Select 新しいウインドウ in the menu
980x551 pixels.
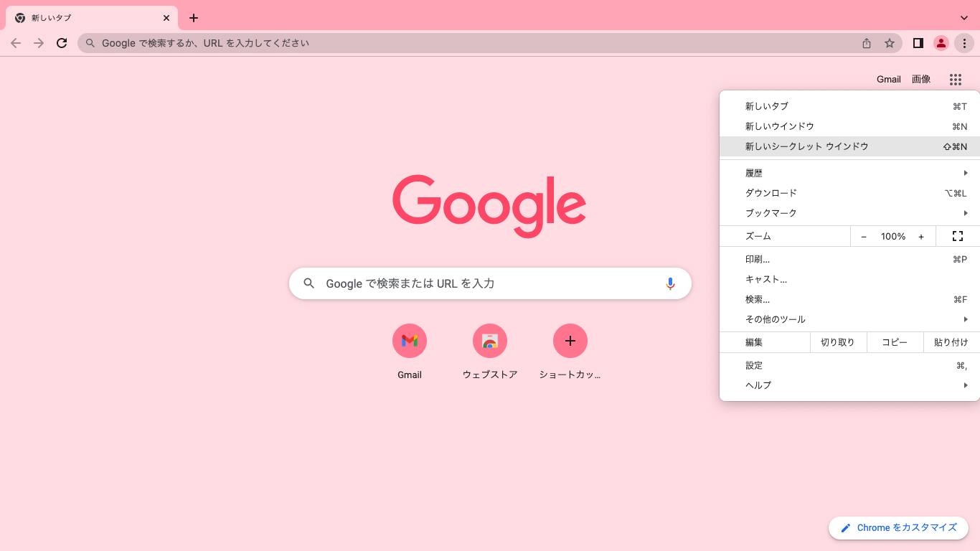(849, 126)
